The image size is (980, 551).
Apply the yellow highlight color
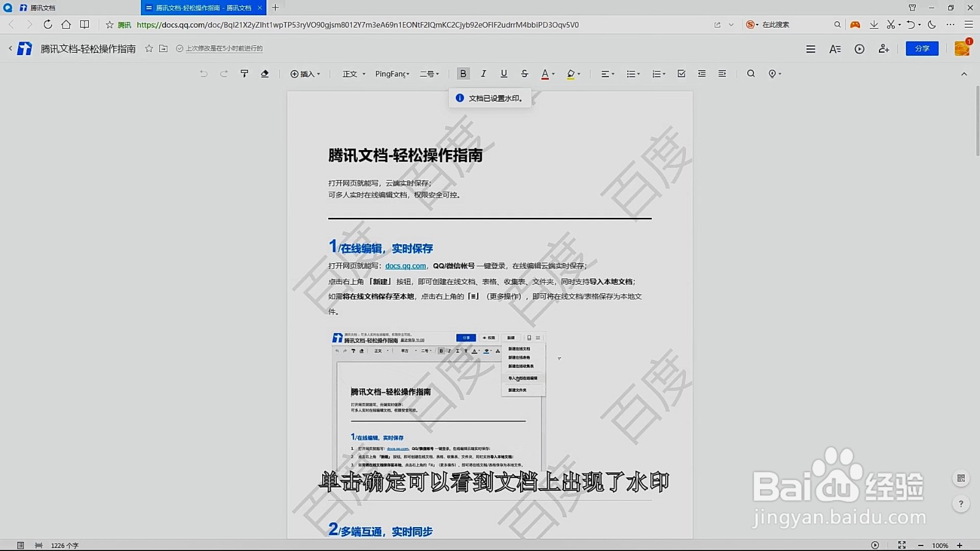pyautogui.click(x=570, y=74)
